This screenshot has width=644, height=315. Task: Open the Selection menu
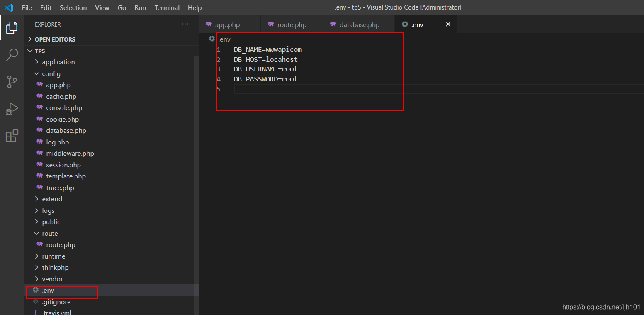[73, 7]
